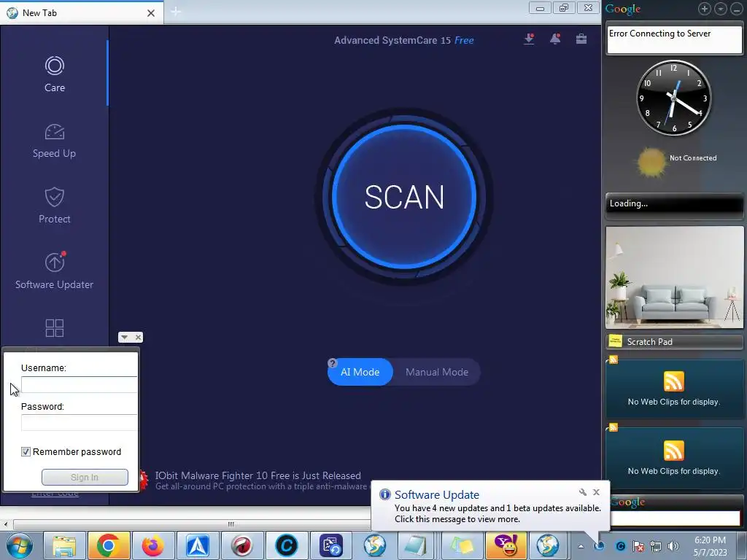This screenshot has height=560, width=747.
Task: Open Windows Explorer from taskbar
Action: click(64, 545)
